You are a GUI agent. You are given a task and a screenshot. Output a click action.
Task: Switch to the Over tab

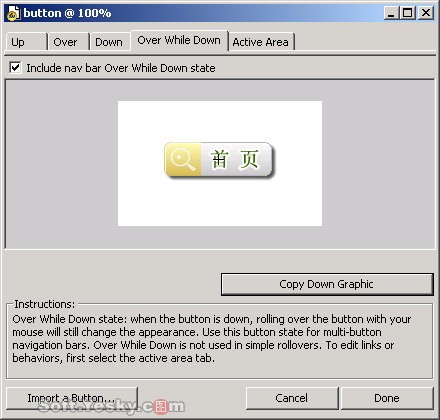(x=68, y=42)
